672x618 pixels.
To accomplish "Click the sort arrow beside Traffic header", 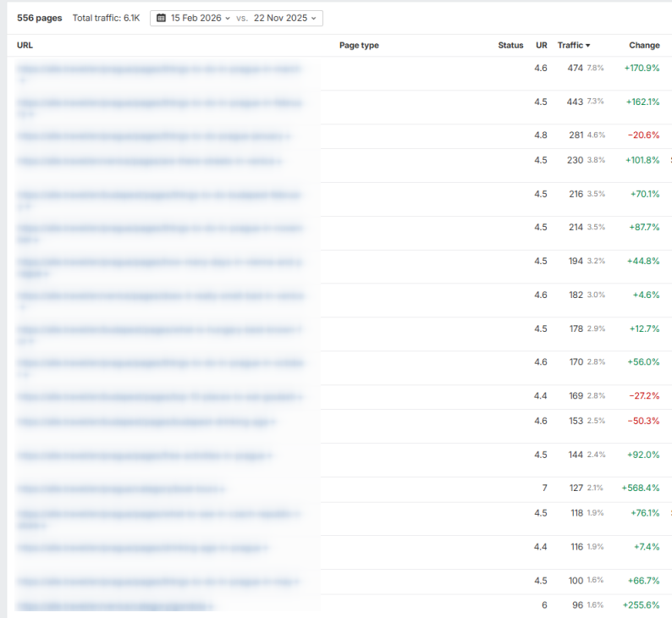I will click(588, 46).
